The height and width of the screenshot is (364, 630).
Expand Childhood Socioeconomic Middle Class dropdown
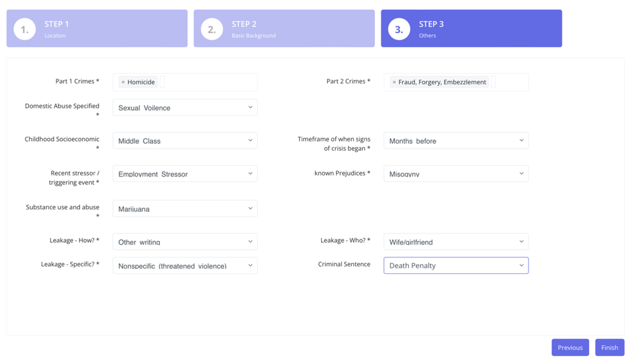pos(185,141)
